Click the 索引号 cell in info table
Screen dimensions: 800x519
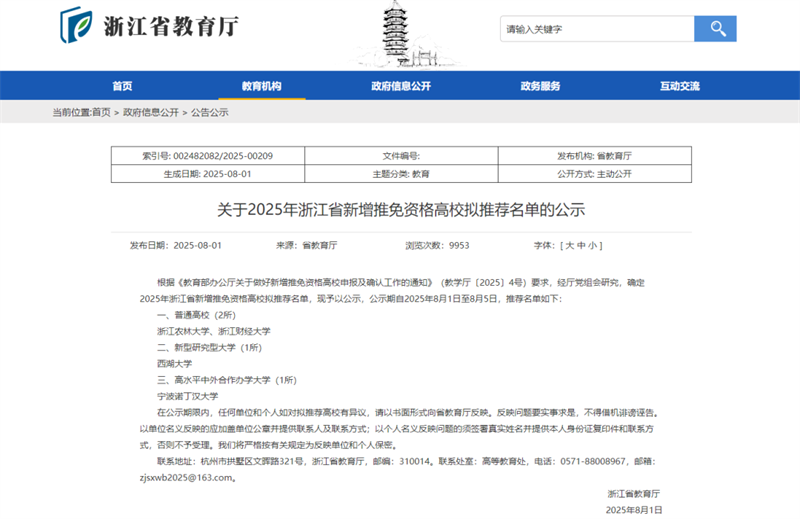click(208, 156)
